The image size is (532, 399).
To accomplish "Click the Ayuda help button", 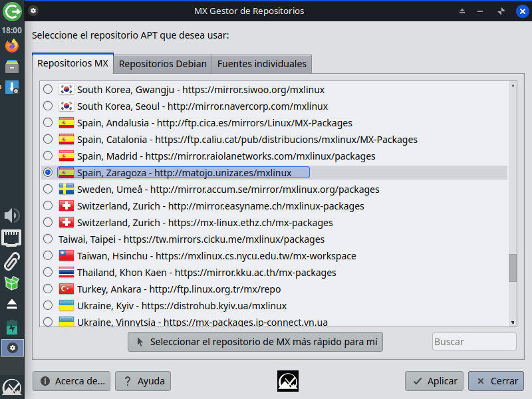I will click(143, 381).
